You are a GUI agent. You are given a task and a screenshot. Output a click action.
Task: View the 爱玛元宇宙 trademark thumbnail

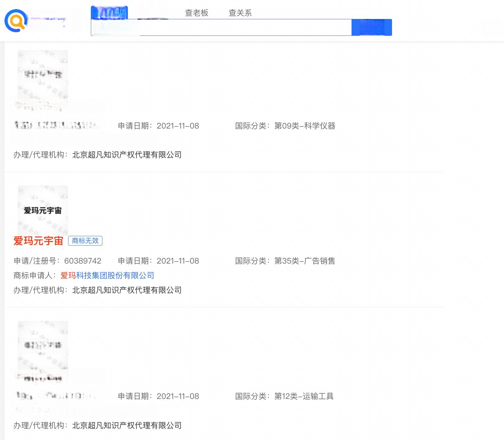coord(43,210)
